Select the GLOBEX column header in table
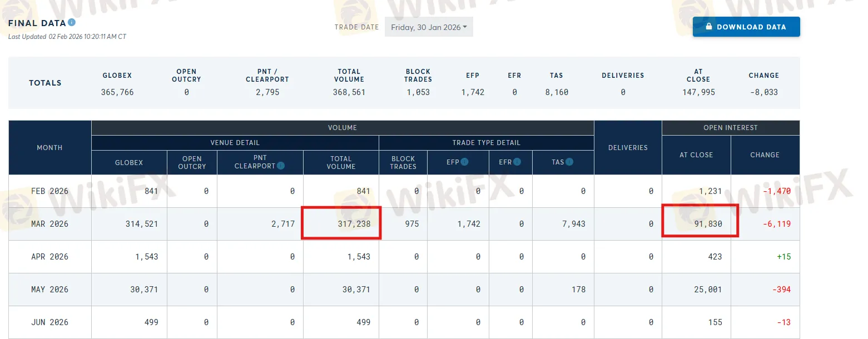The image size is (868, 339). click(129, 163)
